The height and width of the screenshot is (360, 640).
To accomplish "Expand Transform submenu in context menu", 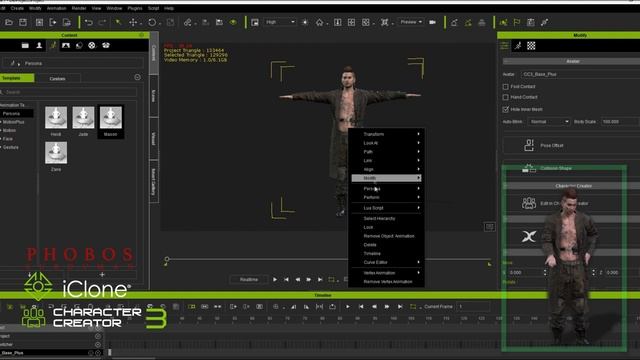I will [386, 134].
